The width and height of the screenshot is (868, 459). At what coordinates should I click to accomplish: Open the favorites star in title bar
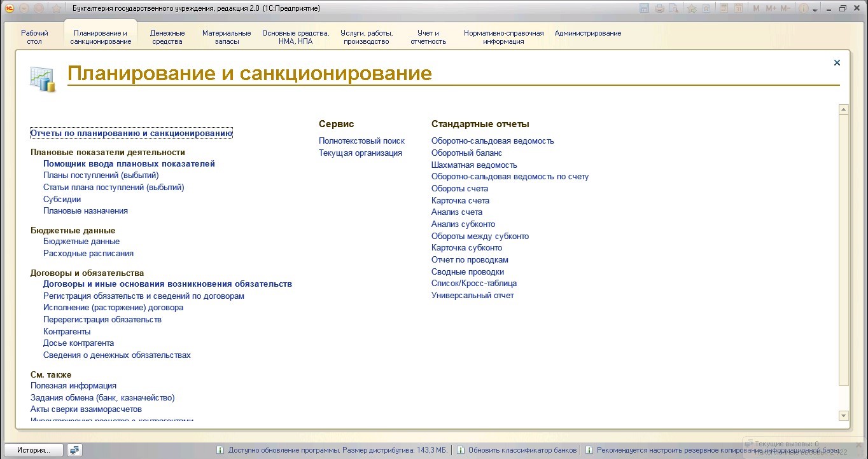pyautogui.click(x=57, y=8)
